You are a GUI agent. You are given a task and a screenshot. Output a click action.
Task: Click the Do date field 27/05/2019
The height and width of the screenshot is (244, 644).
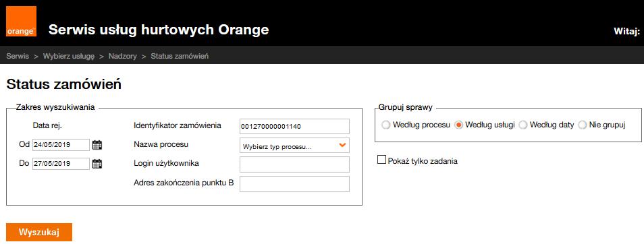coord(61,164)
